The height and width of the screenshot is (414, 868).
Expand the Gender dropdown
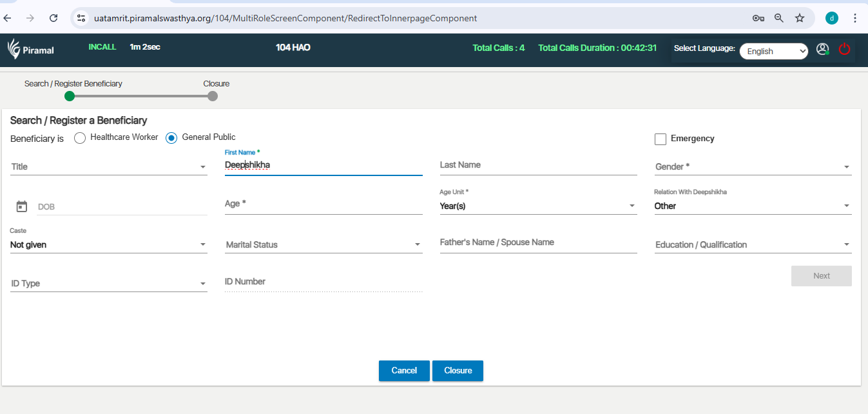pos(753,167)
